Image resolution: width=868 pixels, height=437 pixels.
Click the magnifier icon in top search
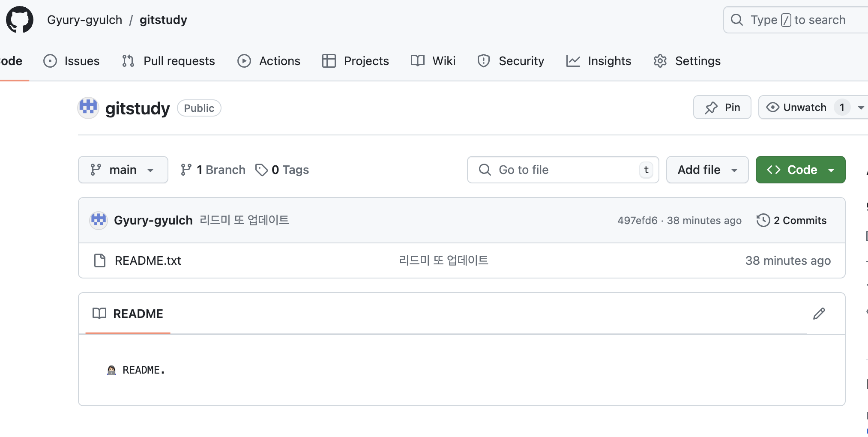pyautogui.click(x=737, y=20)
